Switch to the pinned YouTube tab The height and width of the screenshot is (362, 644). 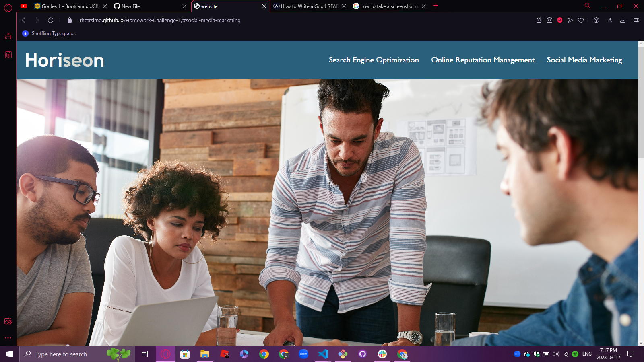pos(24,6)
